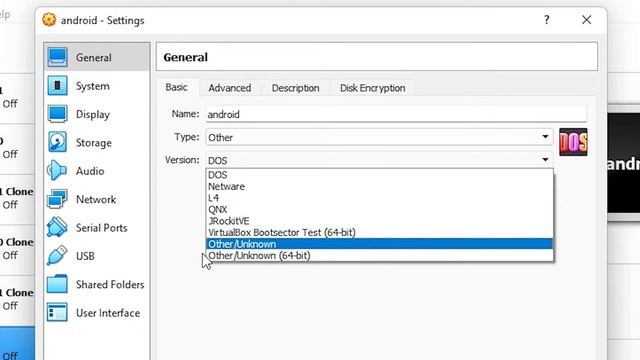Select the Network settings label
Viewport: 640px width, 360px height.
point(96,199)
